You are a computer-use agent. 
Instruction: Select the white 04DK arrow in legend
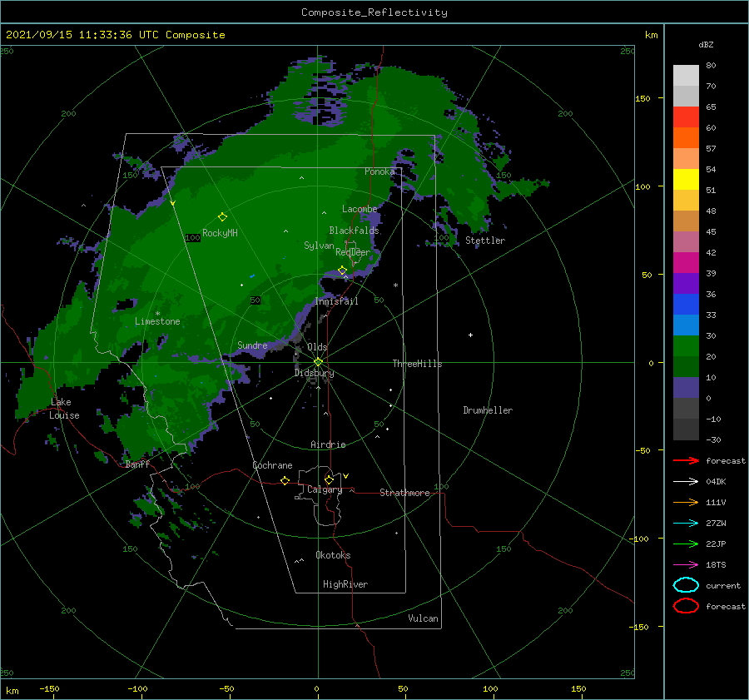pos(686,482)
